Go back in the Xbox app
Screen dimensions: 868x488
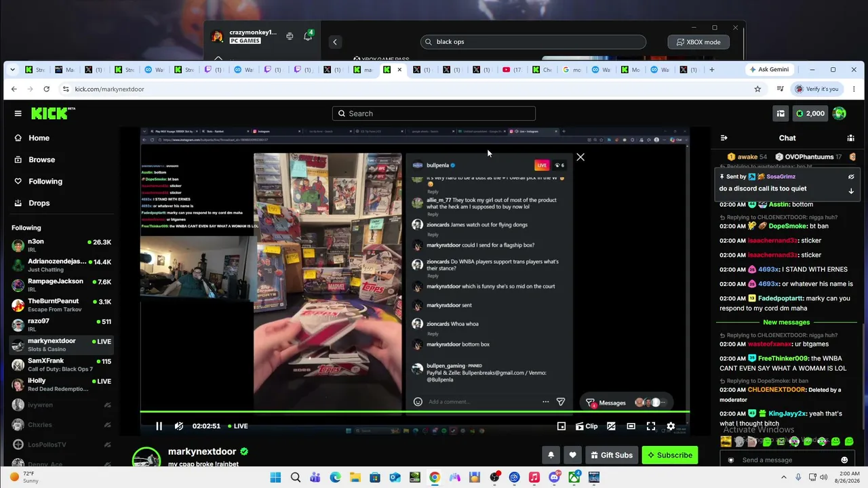[x=334, y=42]
